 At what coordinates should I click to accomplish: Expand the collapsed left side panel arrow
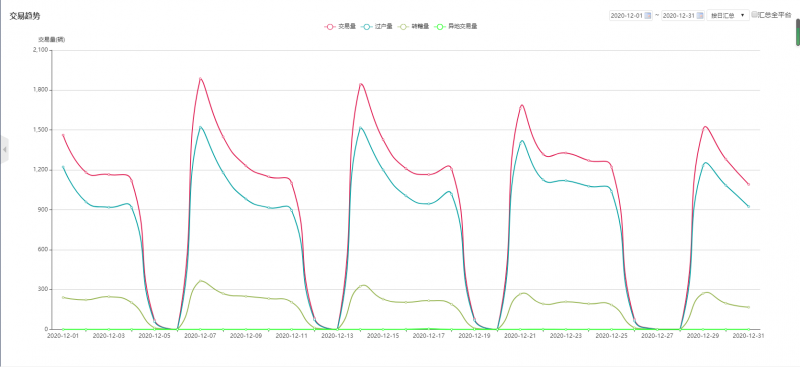point(5,150)
